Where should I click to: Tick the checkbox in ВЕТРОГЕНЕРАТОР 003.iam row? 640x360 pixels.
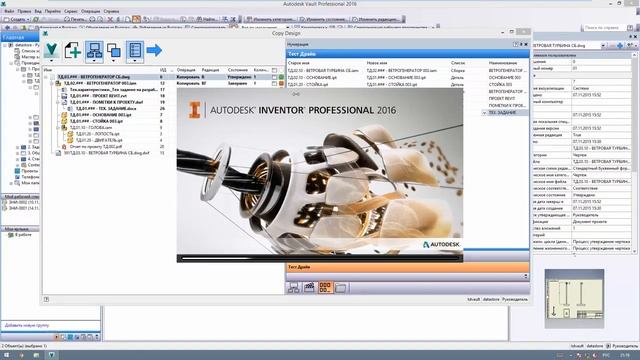tap(274, 83)
